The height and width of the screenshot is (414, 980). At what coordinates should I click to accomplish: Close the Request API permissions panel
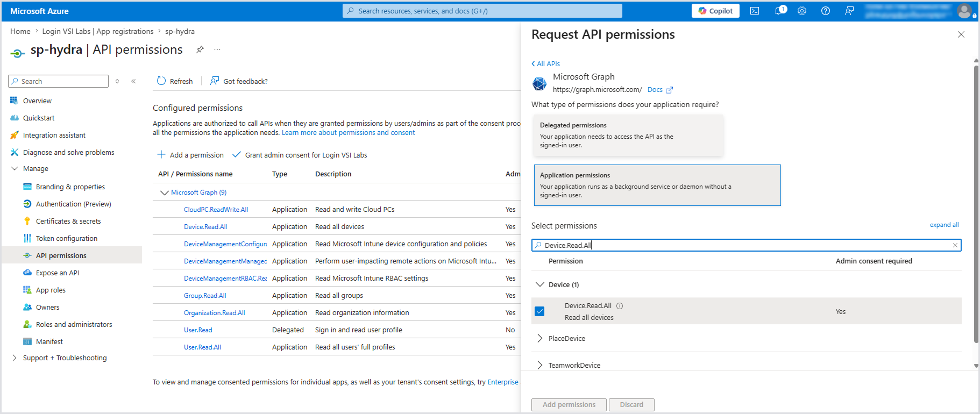coord(961,34)
